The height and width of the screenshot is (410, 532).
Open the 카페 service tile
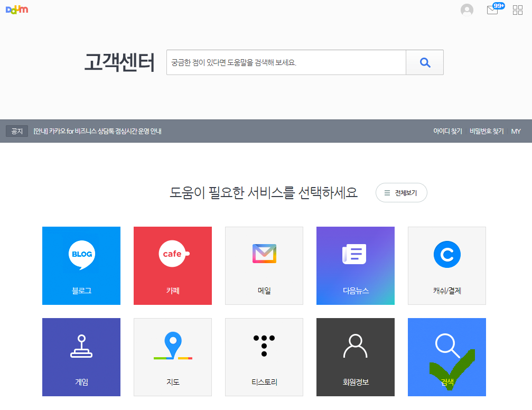173,266
